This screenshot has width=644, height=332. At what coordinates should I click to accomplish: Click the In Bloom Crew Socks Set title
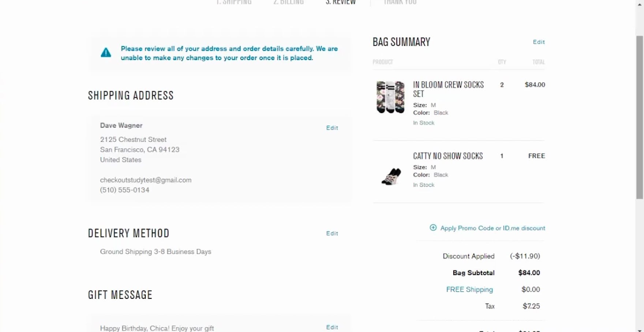[x=448, y=89]
